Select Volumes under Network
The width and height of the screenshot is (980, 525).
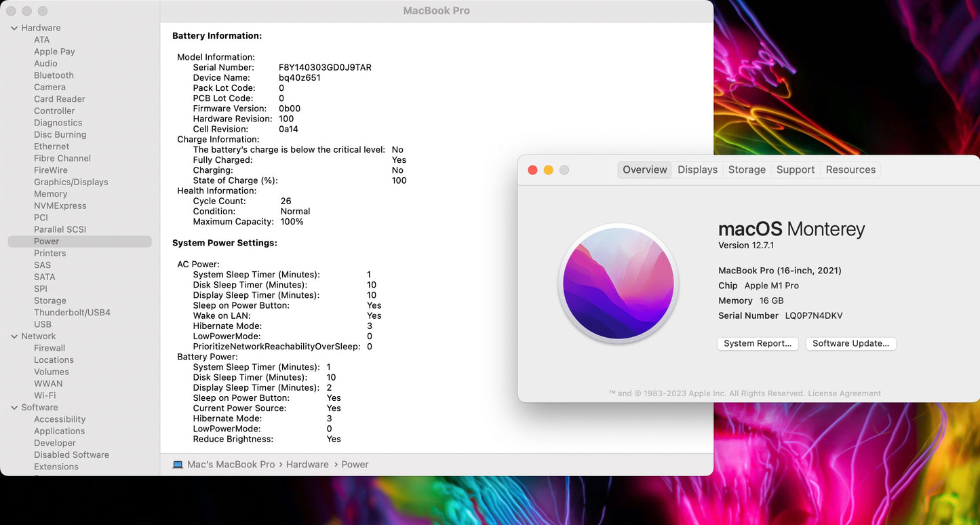coord(52,372)
